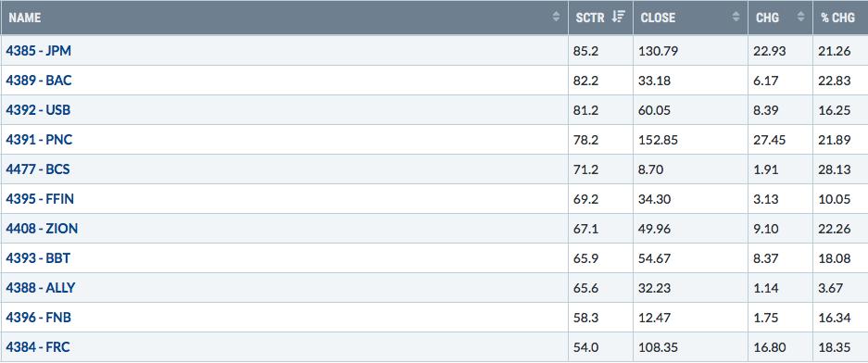Open the 4388 - ALLY link
This screenshot has height=363, width=868.
[41, 288]
